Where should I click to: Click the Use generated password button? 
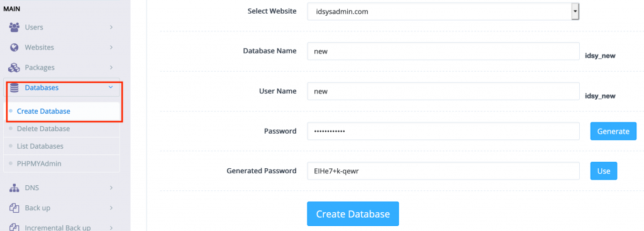(604, 171)
